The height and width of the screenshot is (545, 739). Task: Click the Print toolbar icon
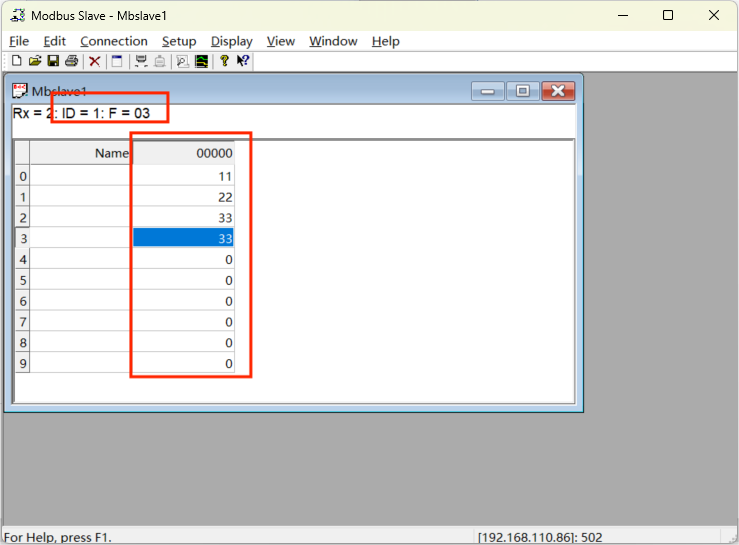(71, 61)
